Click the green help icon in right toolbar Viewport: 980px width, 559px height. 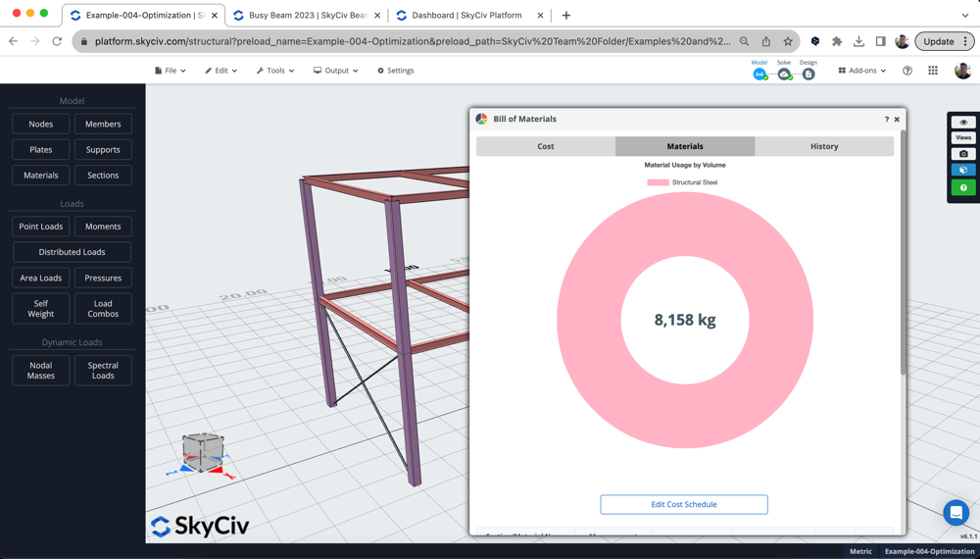coord(963,187)
